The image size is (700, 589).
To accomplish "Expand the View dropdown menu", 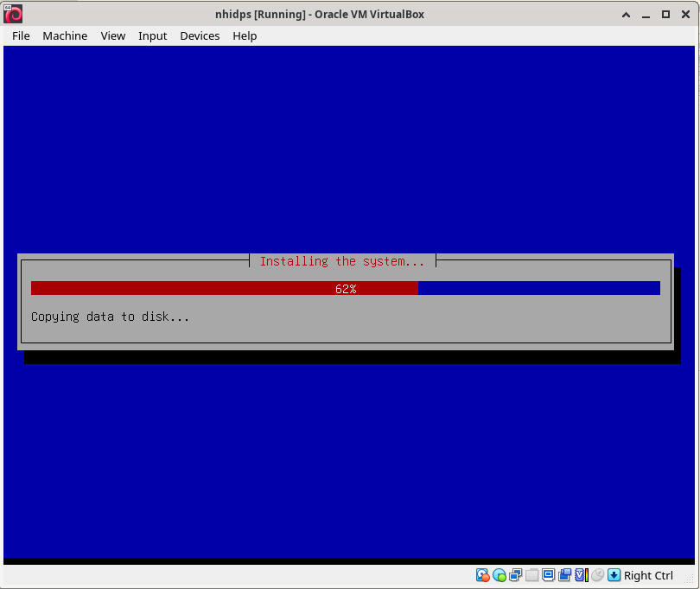I will pyautogui.click(x=112, y=35).
